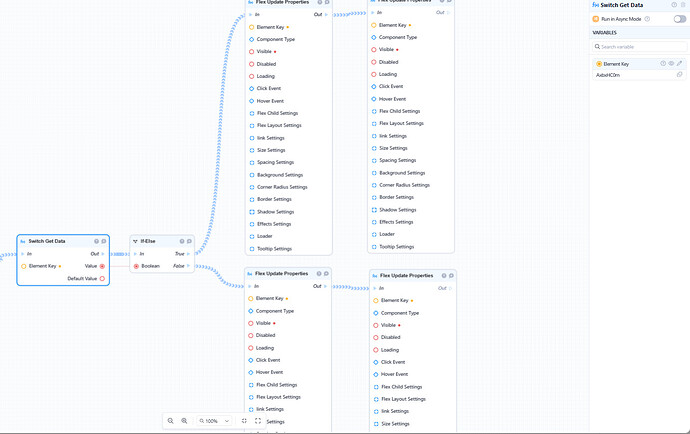The image size is (690, 434).
Task: Click Visible pin on lower-left Flex Update Properties node
Action: point(251,324)
